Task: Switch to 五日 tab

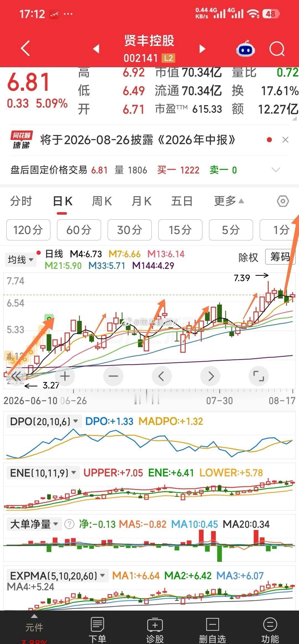Action: click(182, 201)
